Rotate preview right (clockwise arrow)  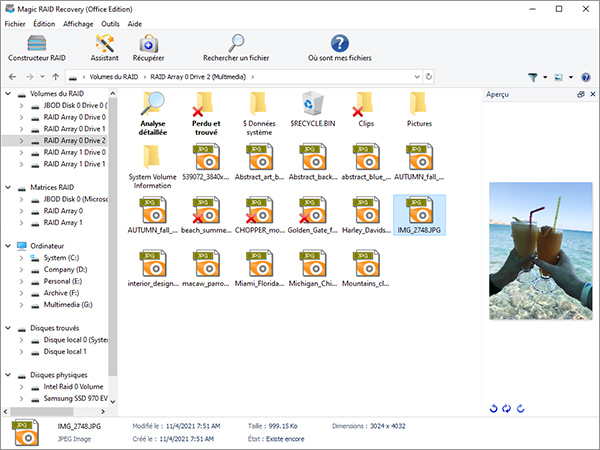(x=520, y=409)
